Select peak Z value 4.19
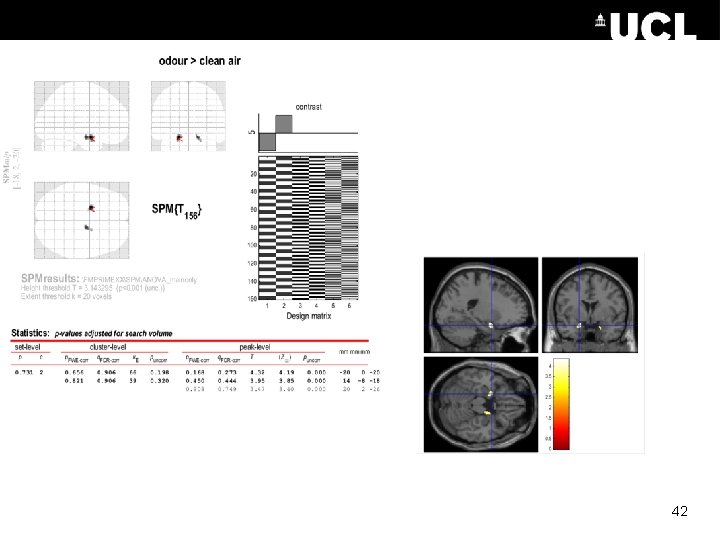The image size is (720, 540). point(287,372)
